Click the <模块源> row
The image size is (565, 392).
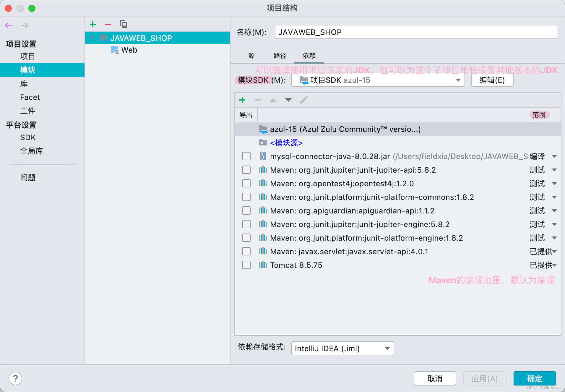398,143
